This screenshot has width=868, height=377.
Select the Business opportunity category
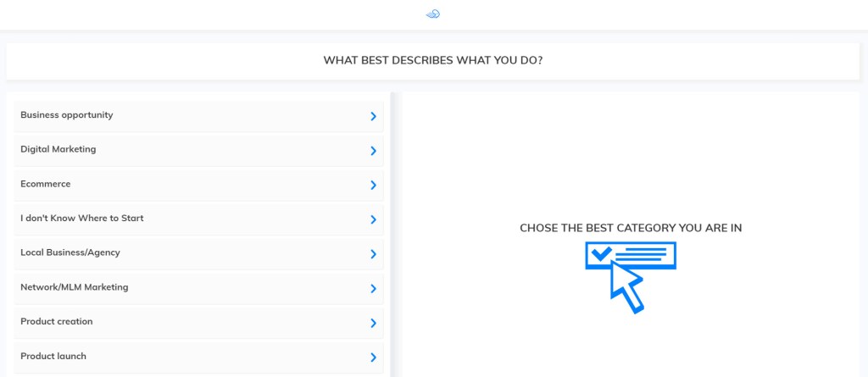pyautogui.click(x=67, y=115)
